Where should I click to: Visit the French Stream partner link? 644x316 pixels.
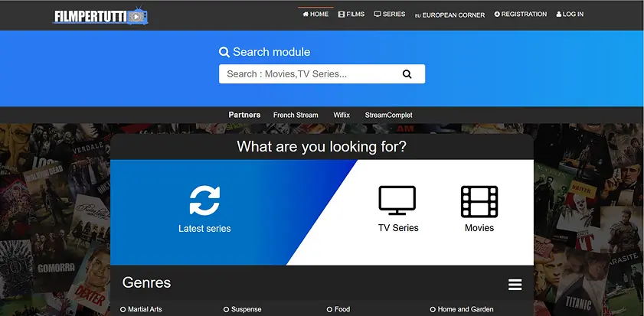click(296, 115)
